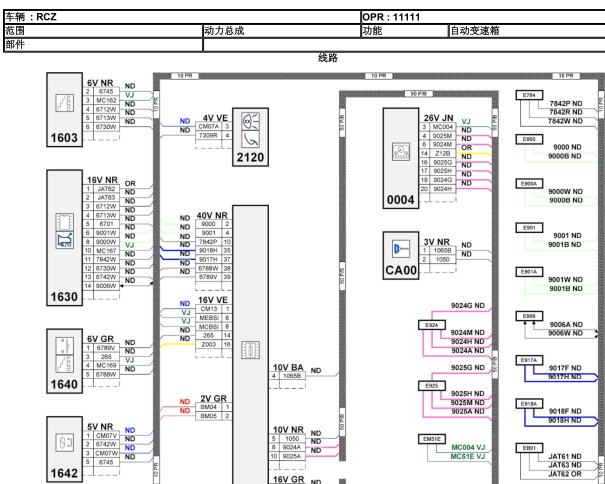Click the 9017F ND wire label
Image resolution: width=605 pixels, height=484 pixels.
[565, 368]
